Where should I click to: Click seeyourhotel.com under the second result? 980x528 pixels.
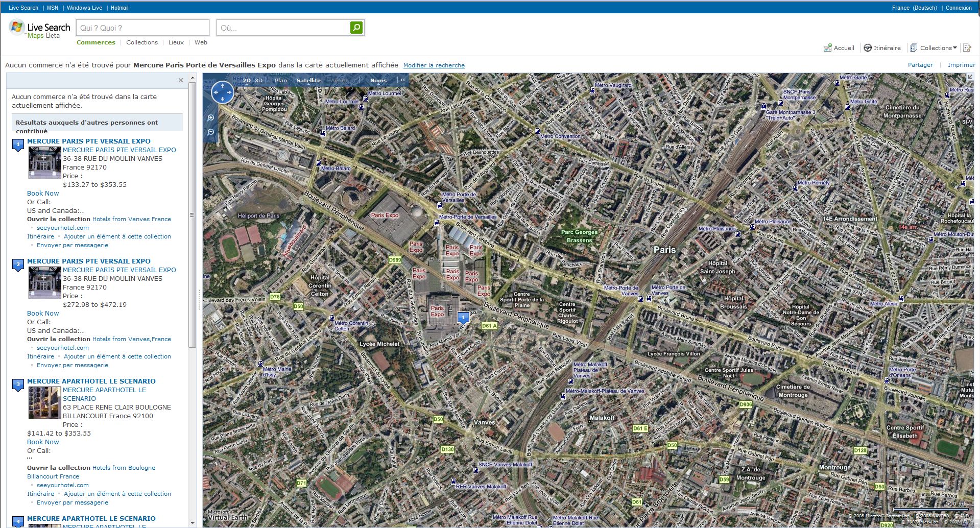63,348
